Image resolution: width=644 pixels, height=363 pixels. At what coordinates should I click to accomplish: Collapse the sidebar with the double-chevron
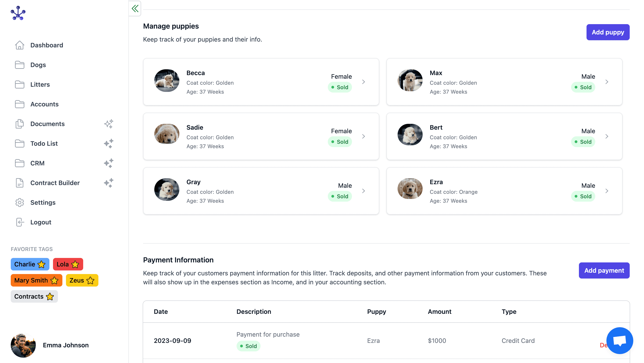coord(135,8)
